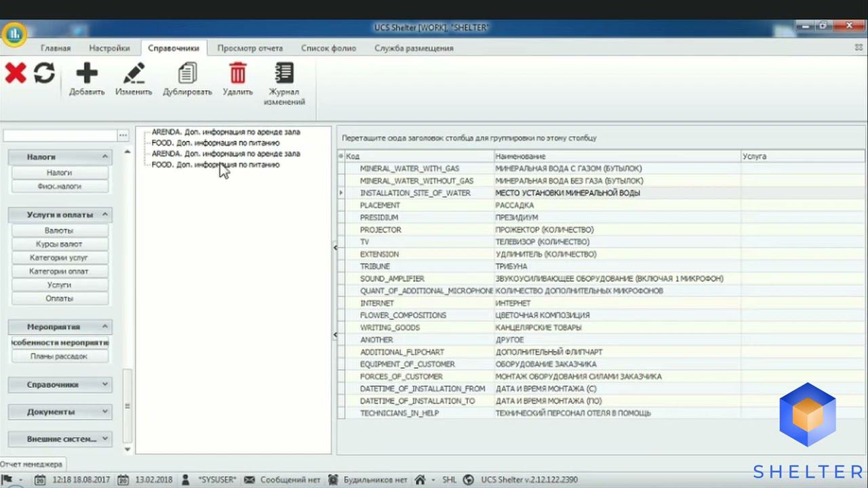The height and width of the screenshot is (488, 868).
Task: Click the grid corner selector icon left of Код
Action: pyautogui.click(x=341, y=156)
